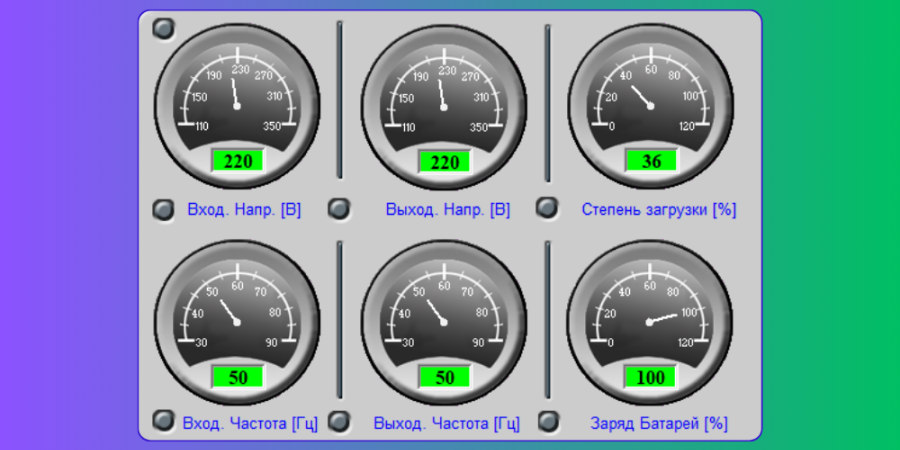Toggle the LED beside Заряд Батарей [%]

click(x=547, y=421)
